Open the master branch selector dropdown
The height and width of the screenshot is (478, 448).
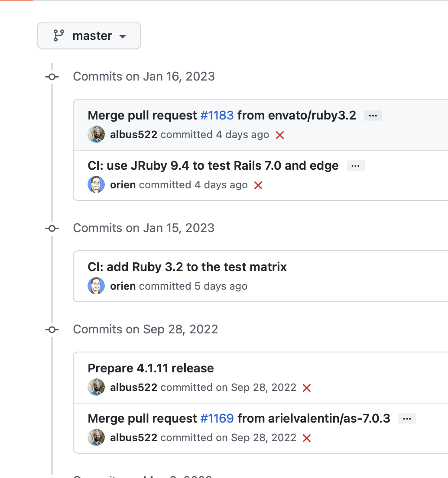(89, 36)
